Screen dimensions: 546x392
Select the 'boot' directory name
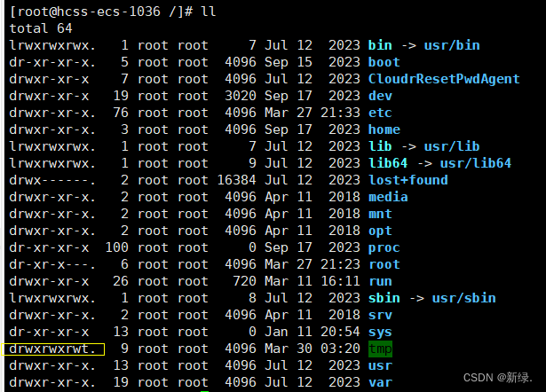point(384,62)
